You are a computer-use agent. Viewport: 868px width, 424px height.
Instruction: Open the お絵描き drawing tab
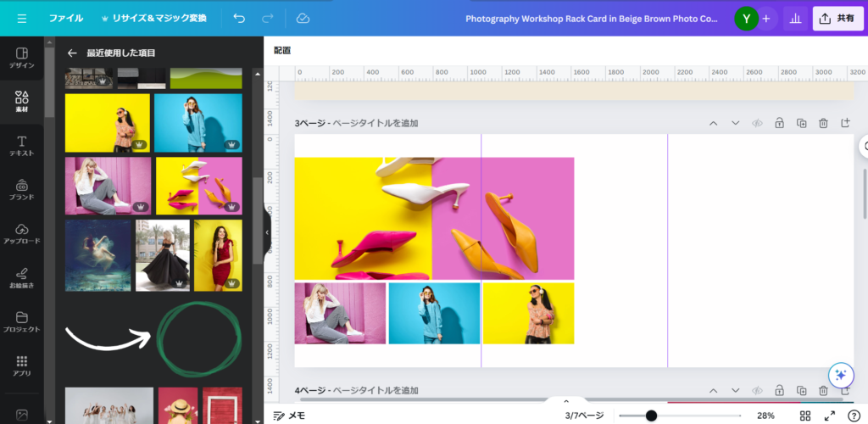[21, 278]
